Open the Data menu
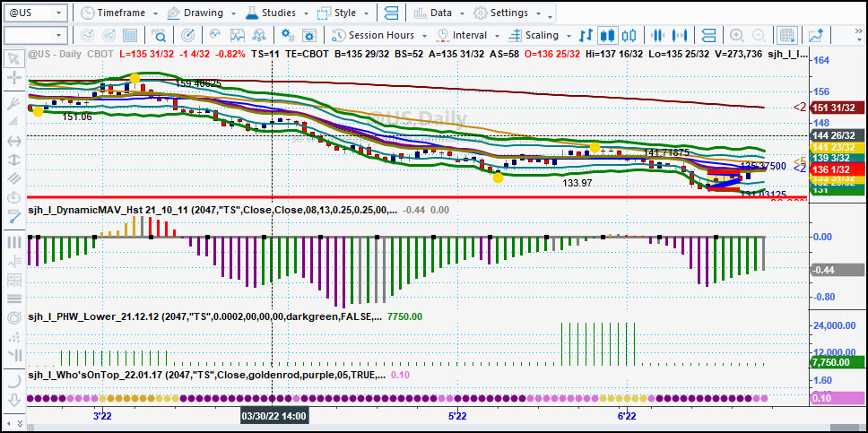 pos(439,13)
